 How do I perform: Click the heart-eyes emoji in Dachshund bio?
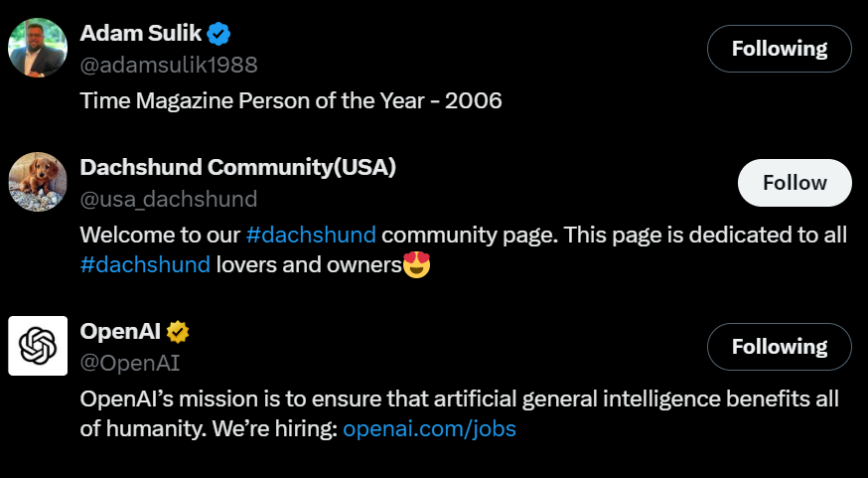[x=417, y=264]
